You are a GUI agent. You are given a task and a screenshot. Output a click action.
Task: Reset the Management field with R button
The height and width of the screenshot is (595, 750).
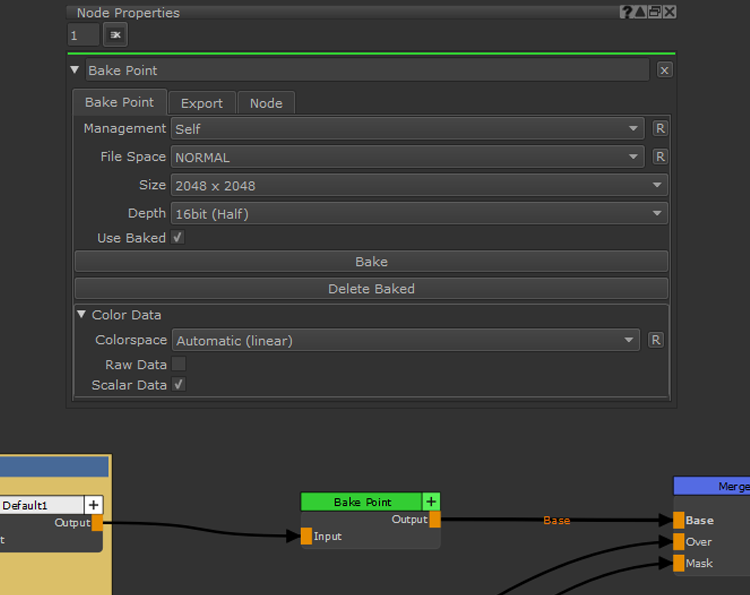(x=660, y=128)
